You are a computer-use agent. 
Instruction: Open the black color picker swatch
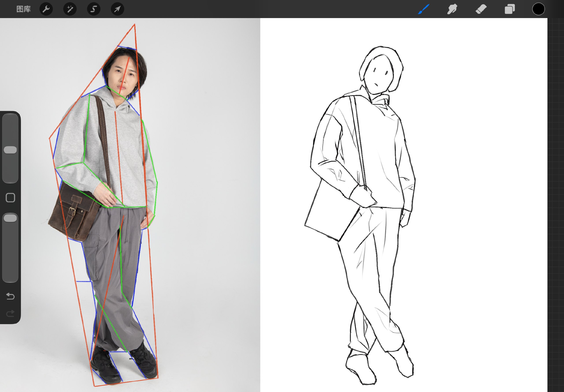pyautogui.click(x=538, y=9)
